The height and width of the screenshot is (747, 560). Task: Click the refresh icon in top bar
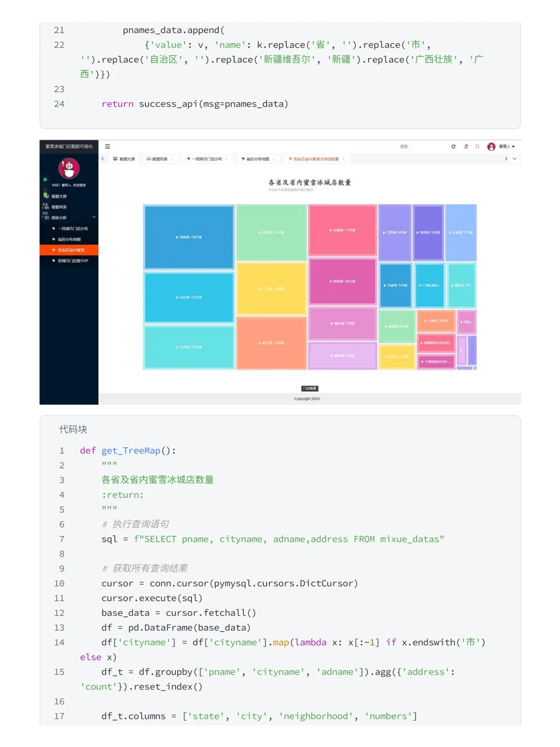(453, 147)
